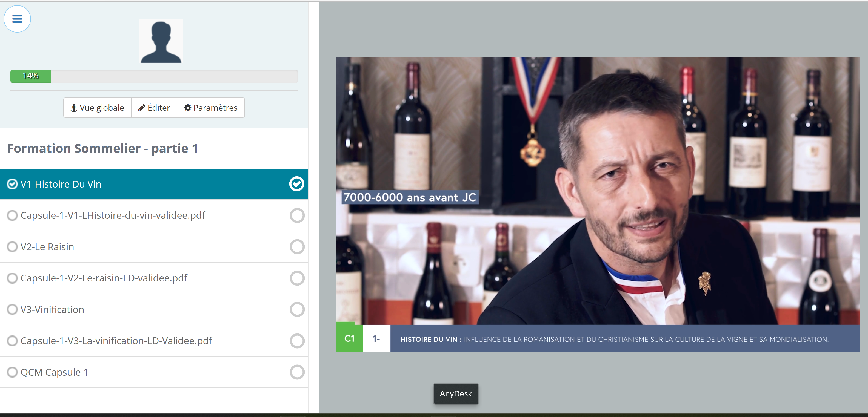Click the Éditer button
This screenshot has width=868, height=417.
[x=154, y=108]
